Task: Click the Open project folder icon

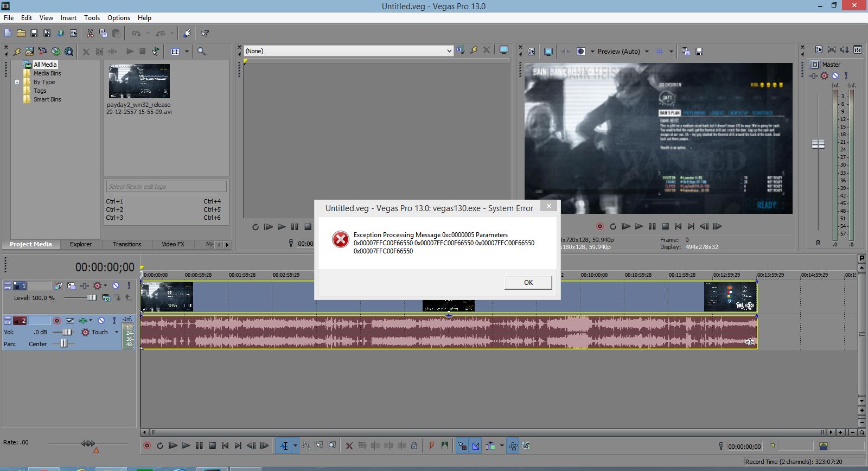Action: [21, 33]
